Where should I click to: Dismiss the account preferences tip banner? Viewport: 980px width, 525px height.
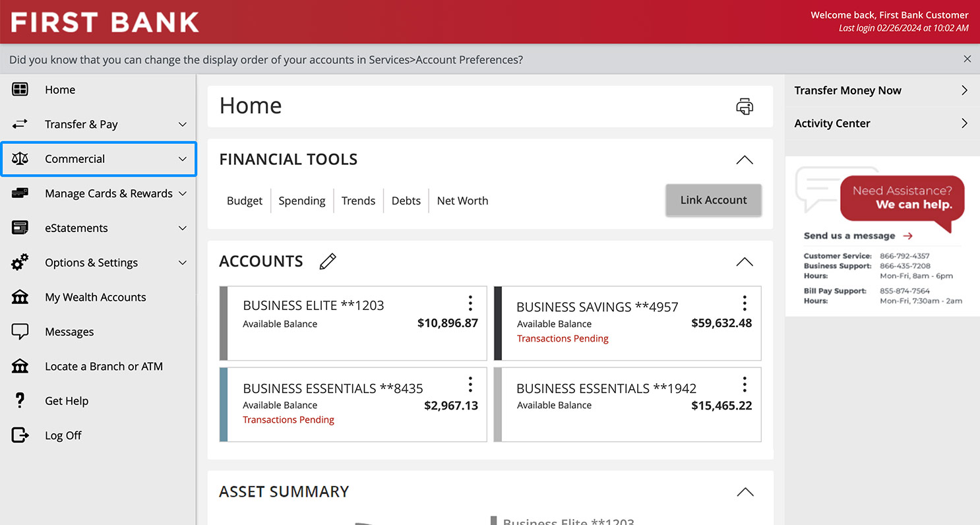pyautogui.click(x=967, y=59)
